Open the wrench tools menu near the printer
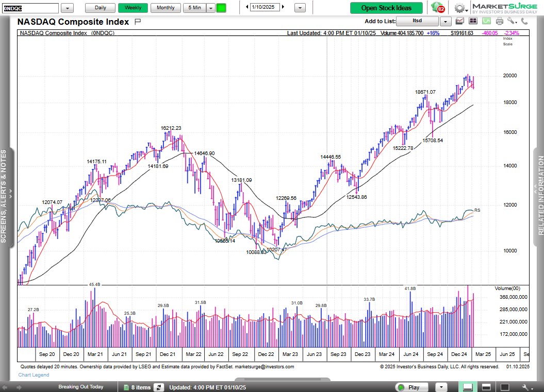This screenshot has height=392, width=544. point(512,21)
